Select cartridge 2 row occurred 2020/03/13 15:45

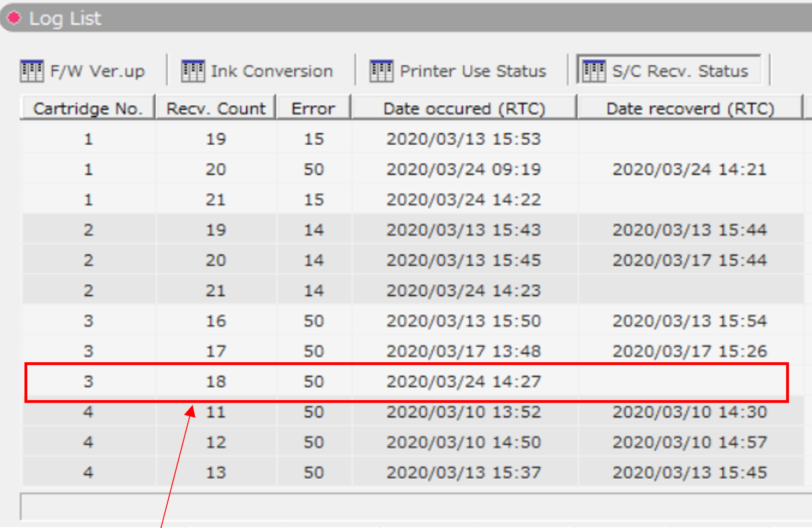464,260
